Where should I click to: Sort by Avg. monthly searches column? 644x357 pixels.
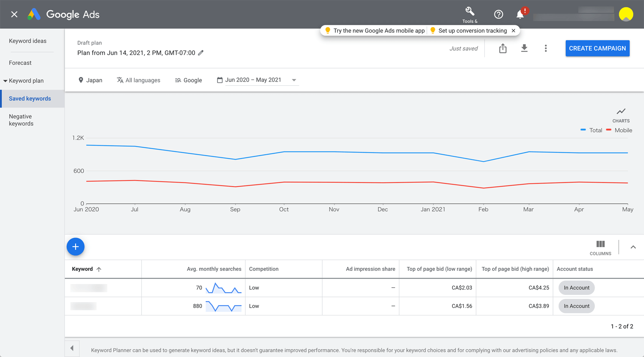point(214,269)
